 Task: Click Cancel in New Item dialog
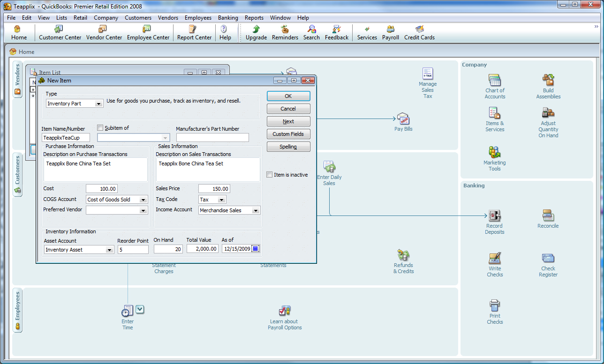tap(288, 109)
